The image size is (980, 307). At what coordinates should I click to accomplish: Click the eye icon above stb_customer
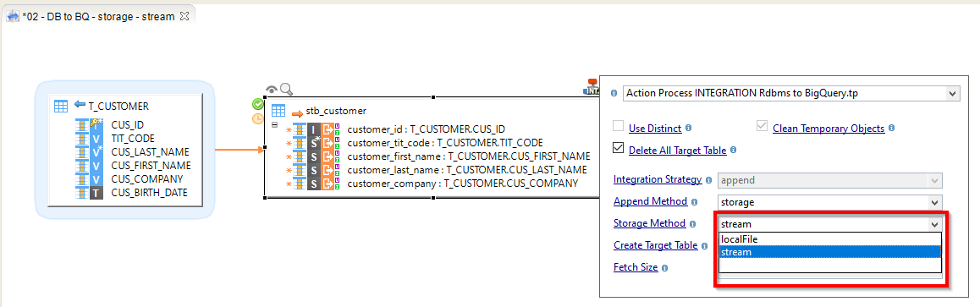click(x=272, y=90)
